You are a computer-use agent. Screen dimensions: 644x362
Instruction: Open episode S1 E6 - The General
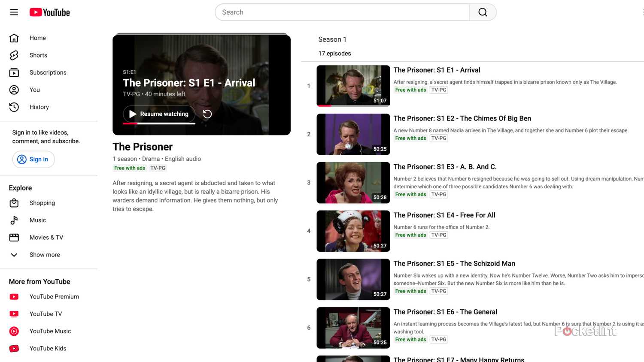click(x=445, y=312)
